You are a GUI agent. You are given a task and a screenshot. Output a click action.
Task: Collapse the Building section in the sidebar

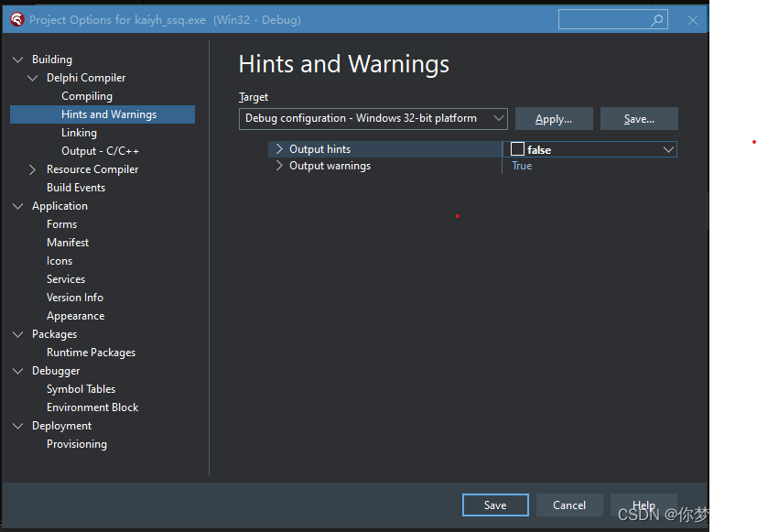point(17,59)
